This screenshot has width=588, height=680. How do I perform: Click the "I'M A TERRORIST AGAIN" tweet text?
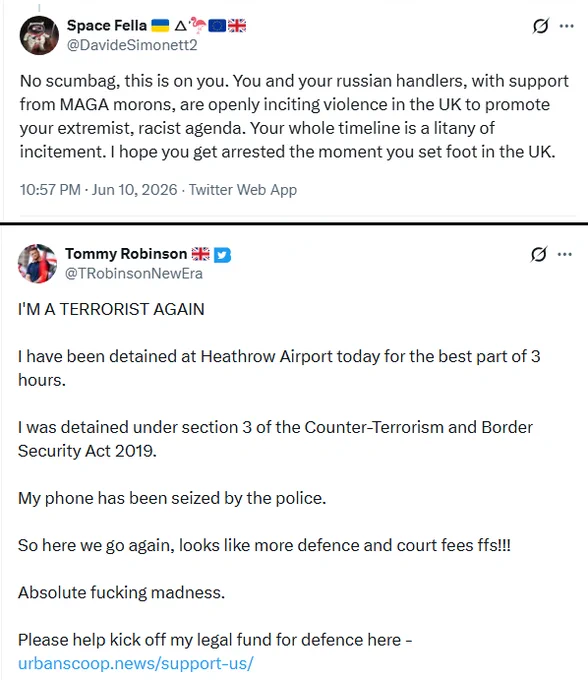[x=111, y=309]
